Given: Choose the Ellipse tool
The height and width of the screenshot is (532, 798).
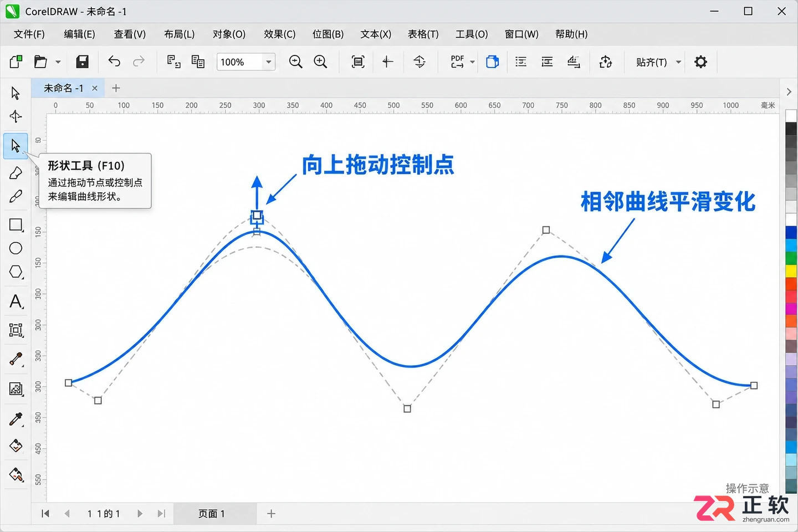Looking at the screenshot, I should [16, 248].
